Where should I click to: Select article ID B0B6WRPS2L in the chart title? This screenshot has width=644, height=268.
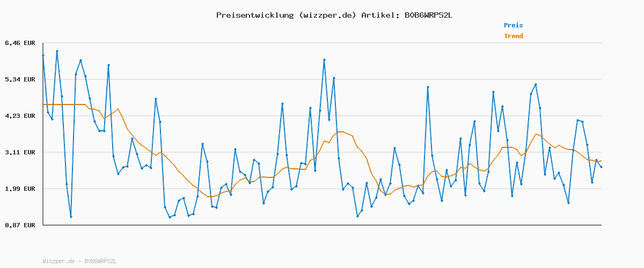click(427, 15)
